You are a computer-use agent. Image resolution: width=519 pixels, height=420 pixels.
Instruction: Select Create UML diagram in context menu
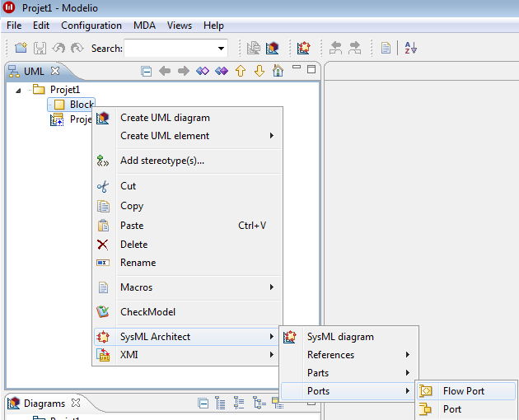186,118
